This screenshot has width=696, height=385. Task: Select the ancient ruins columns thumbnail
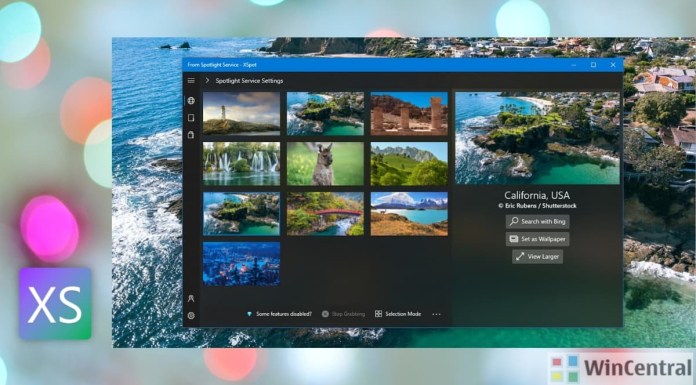coord(409,113)
